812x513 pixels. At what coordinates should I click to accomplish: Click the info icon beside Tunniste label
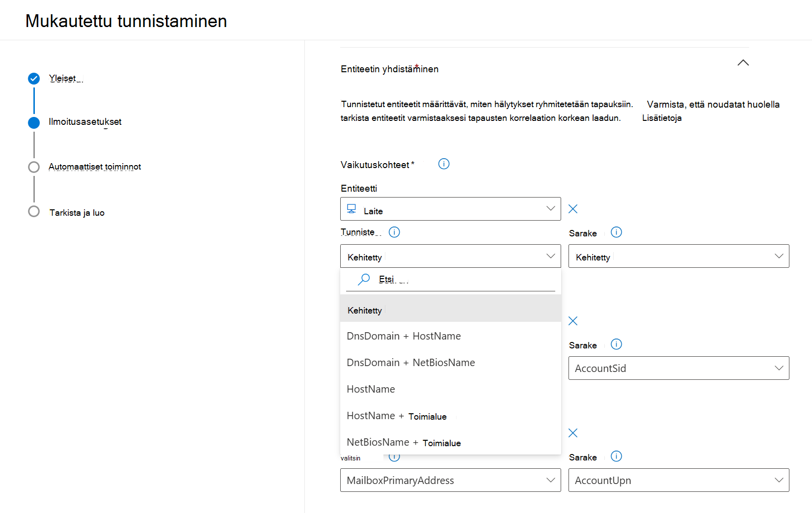point(394,232)
